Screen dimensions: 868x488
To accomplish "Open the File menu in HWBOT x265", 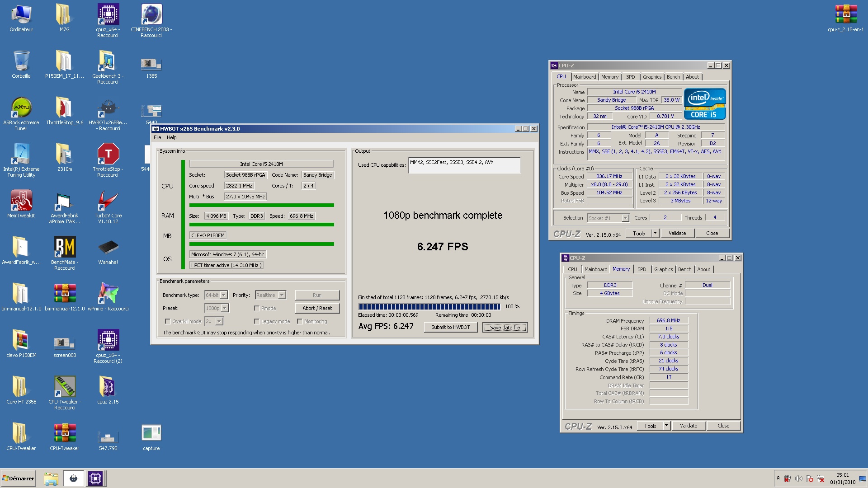I will tap(157, 137).
